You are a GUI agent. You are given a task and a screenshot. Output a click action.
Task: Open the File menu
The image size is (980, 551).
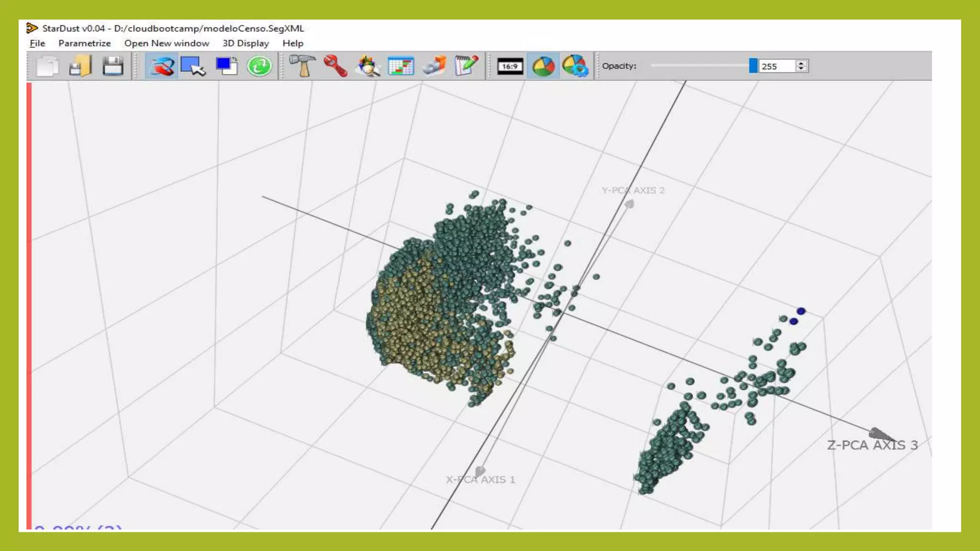(37, 43)
